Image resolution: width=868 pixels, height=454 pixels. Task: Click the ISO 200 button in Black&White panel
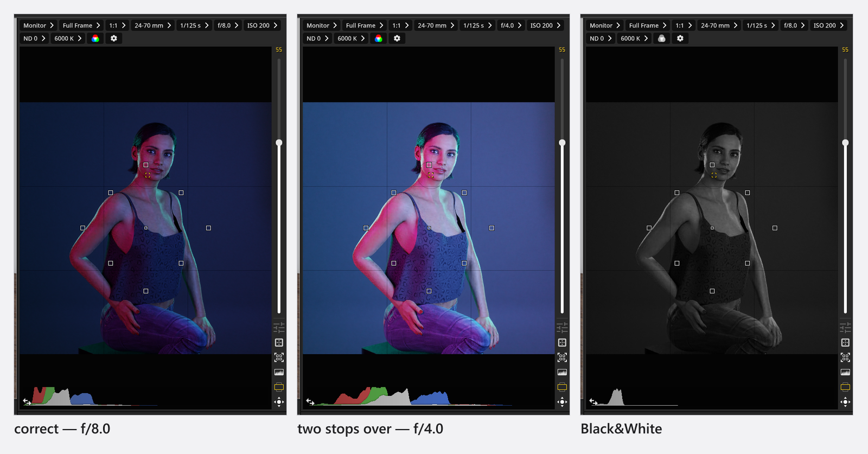[x=828, y=25]
